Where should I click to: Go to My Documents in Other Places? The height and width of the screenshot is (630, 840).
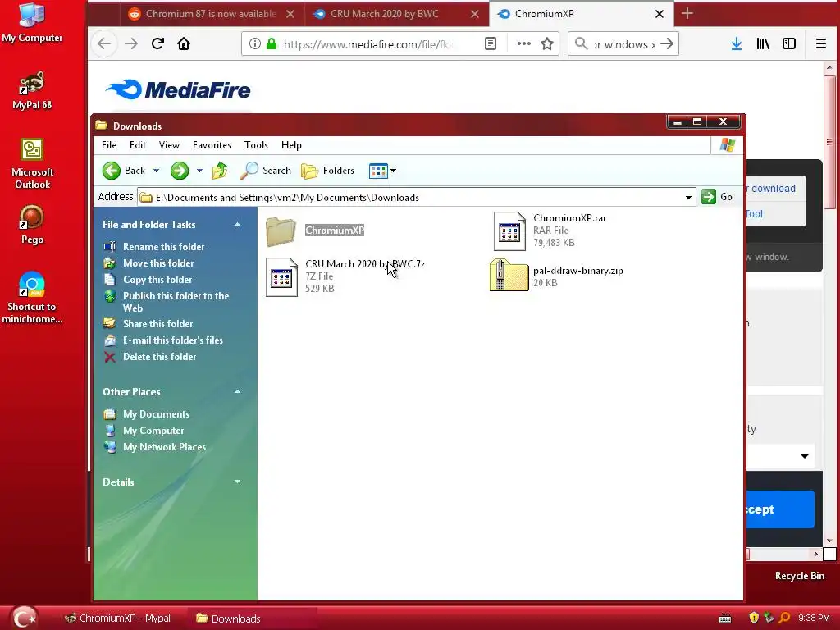(147, 414)
